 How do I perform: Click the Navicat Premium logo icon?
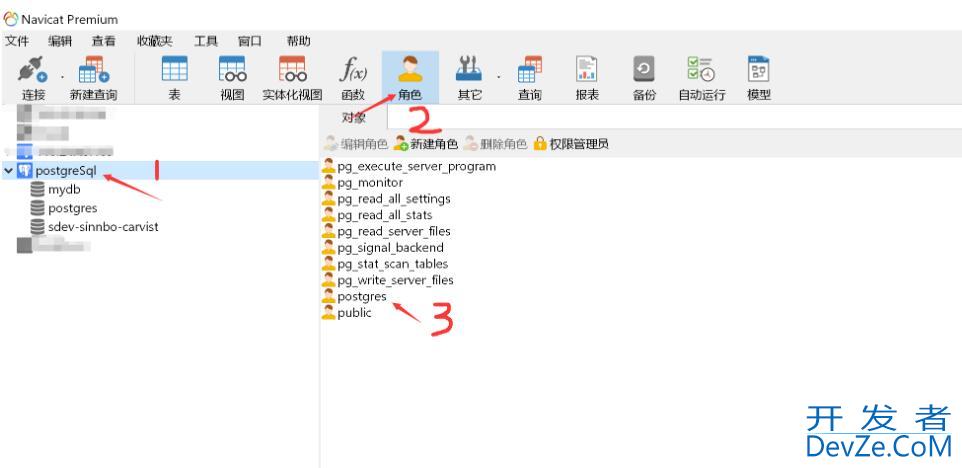pos(10,18)
